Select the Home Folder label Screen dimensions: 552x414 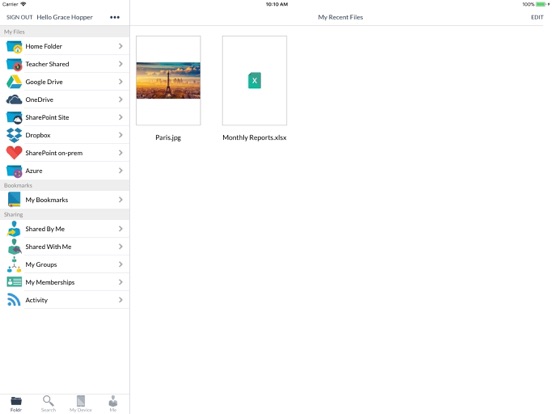[x=44, y=46]
